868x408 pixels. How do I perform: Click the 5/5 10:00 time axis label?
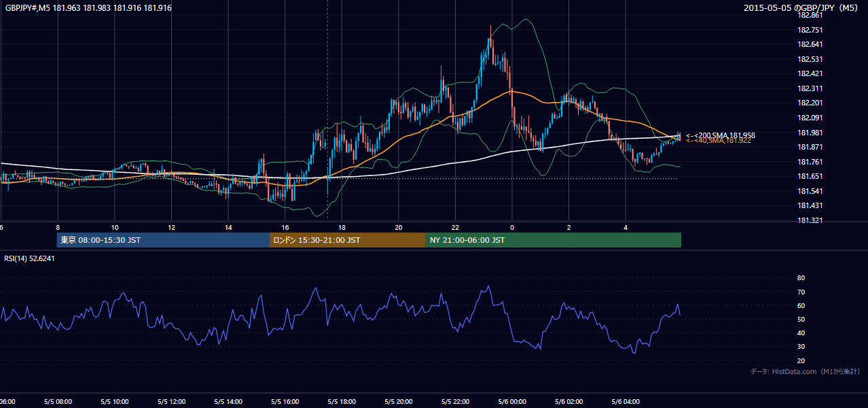point(115,402)
